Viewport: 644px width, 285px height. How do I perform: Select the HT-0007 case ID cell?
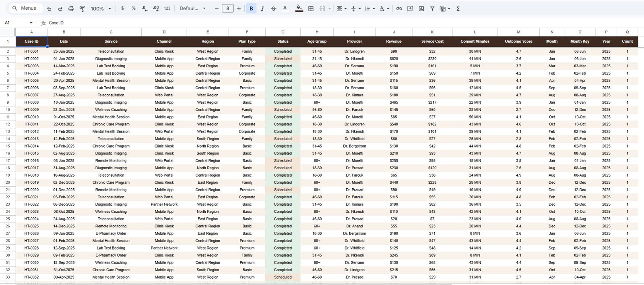tap(31, 95)
